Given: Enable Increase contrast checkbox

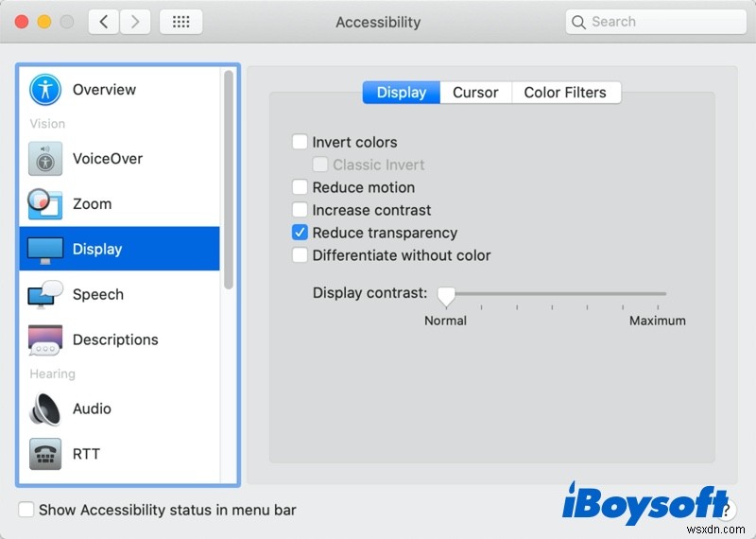Looking at the screenshot, I should click(x=300, y=210).
